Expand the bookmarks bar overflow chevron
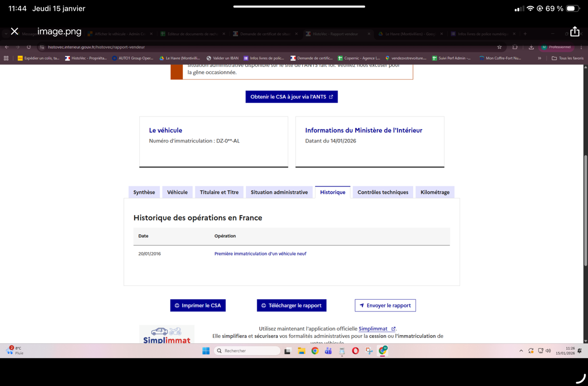 click(x=539, y=58)
